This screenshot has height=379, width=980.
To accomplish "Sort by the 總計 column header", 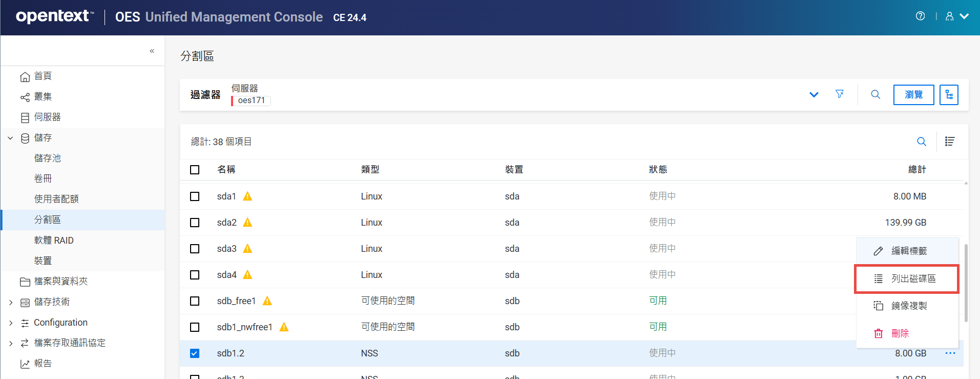I will [917, 170].
